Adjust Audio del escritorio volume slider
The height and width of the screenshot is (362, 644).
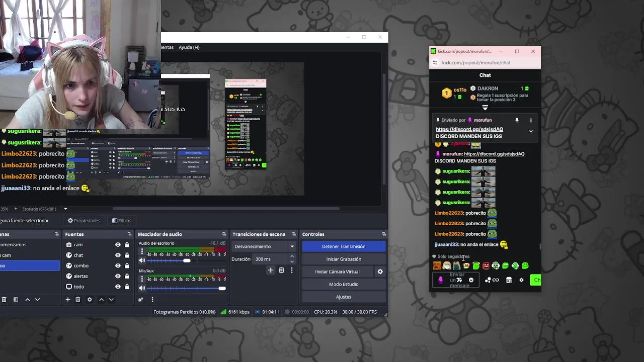click(x=187, y=260)
